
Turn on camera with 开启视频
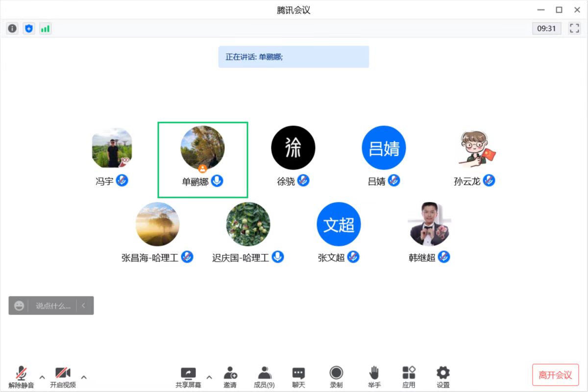tap(63, 376)
